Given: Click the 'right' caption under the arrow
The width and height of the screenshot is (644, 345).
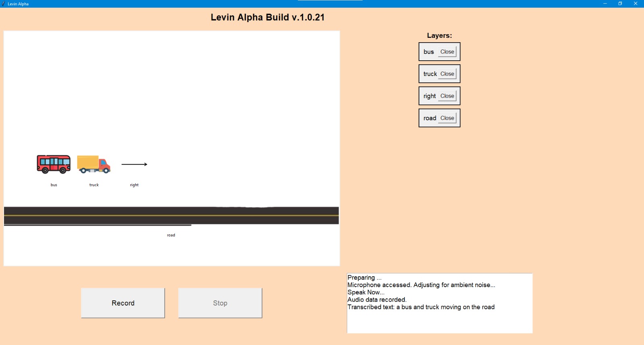Looking at the screenshot, I should pos(134,185).
